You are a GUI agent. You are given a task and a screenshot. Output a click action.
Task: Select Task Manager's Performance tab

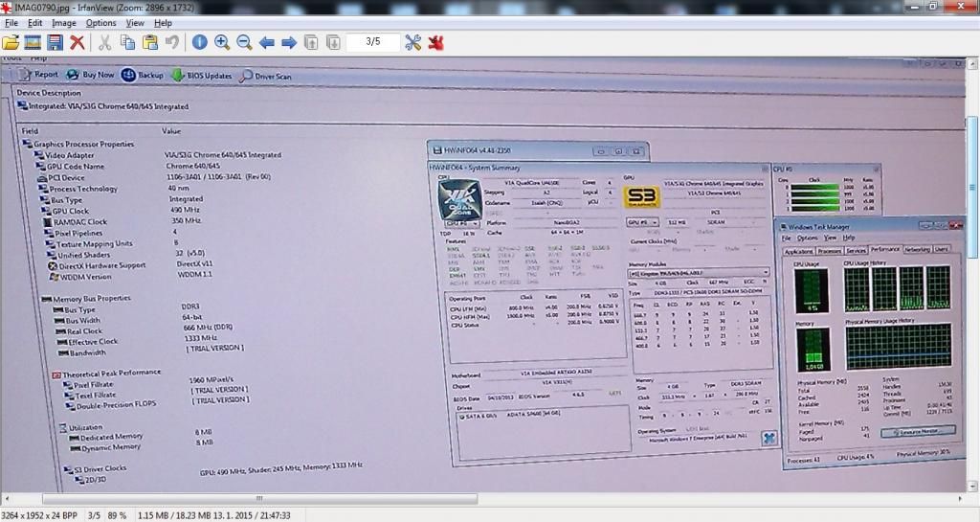click(x=885, y=249)
